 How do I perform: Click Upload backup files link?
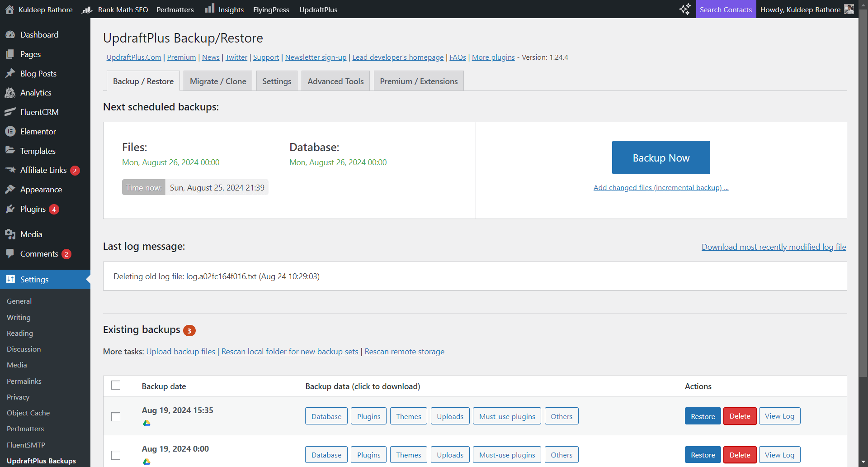point(180,352)
